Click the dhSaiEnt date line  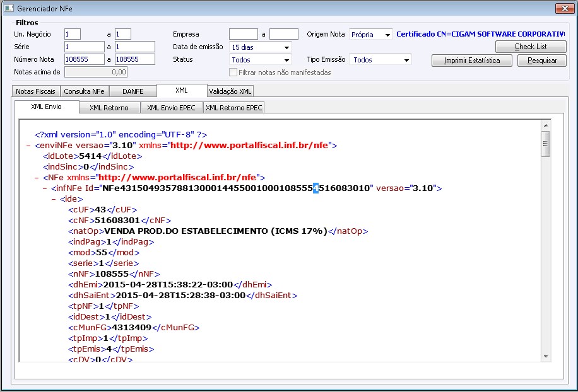pos(183,296)
